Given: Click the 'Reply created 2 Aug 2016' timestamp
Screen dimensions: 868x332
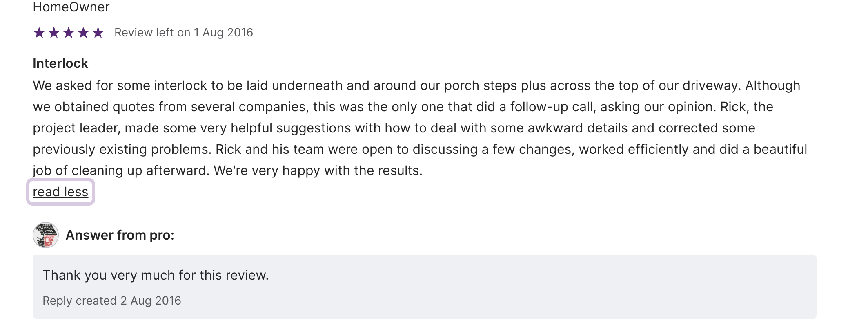Looking at the screenshot, I should coord(112,301).
